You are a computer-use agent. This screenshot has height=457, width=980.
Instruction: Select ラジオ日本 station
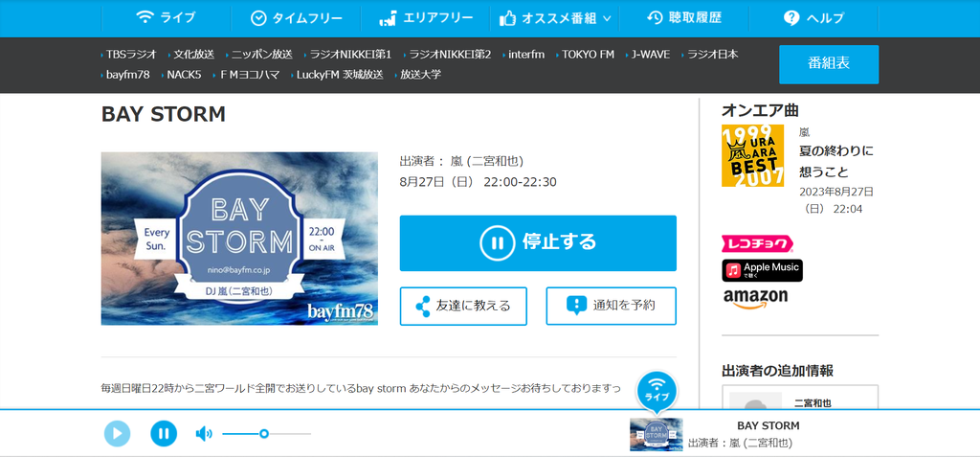[x=710, y=55]
